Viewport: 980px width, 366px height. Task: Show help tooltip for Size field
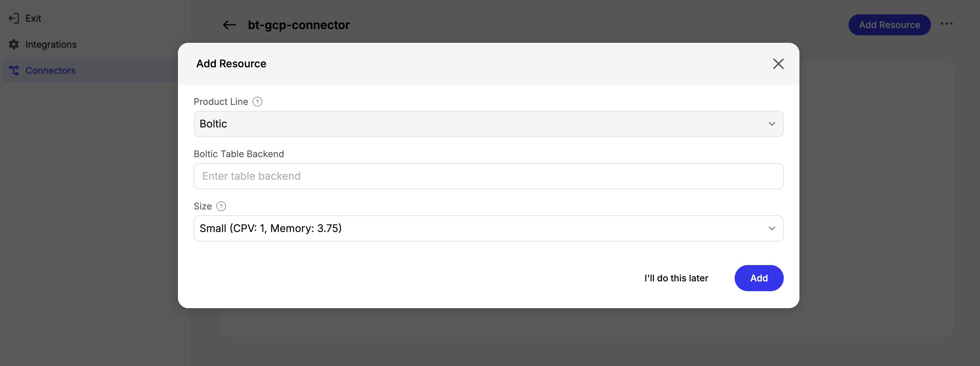[221, 207]
